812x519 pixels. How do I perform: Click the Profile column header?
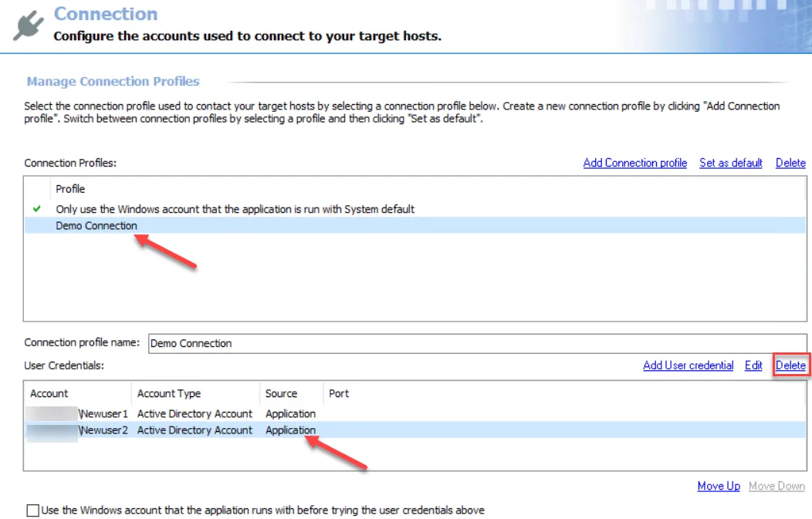tap(70, 189)
